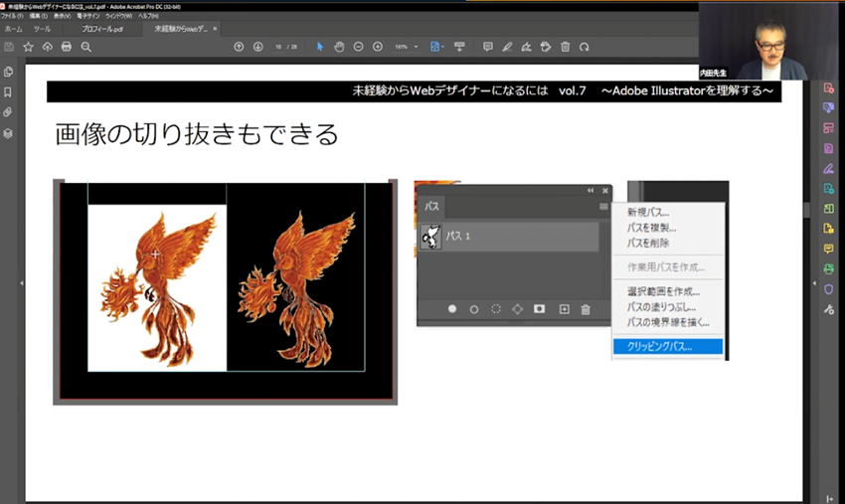Click create new path plus icon
The height and width of the screenshot is (504, 845).
click(x=565, y=309)
